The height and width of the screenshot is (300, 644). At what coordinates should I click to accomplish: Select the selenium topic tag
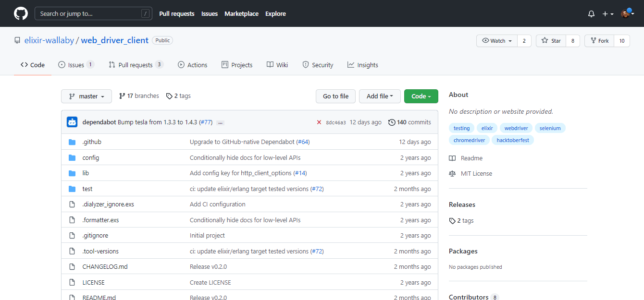click(x=550, y=128)
